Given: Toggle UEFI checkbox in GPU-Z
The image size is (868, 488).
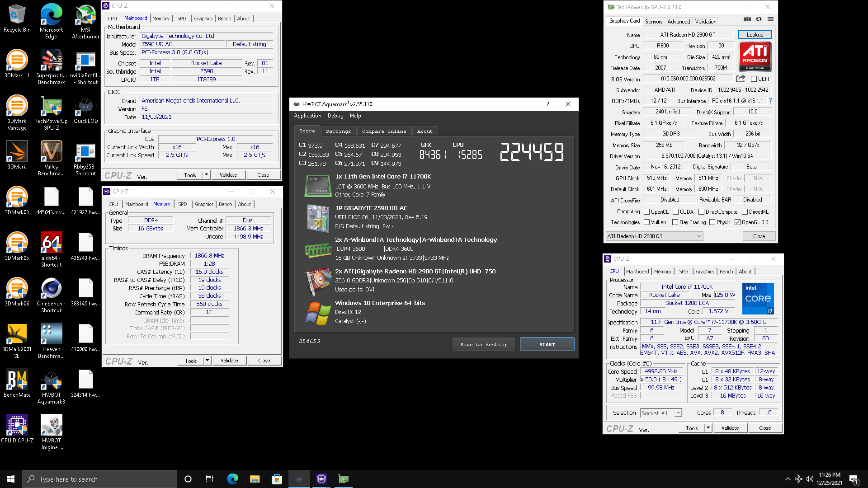Looking at the screenshot, I should pos(754,79).
